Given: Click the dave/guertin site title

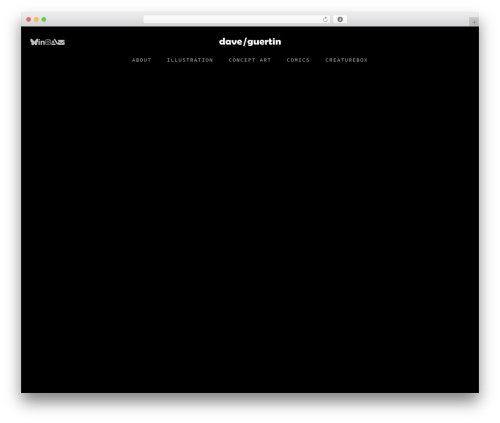Looking at the screenshot, I should (250, 42).
